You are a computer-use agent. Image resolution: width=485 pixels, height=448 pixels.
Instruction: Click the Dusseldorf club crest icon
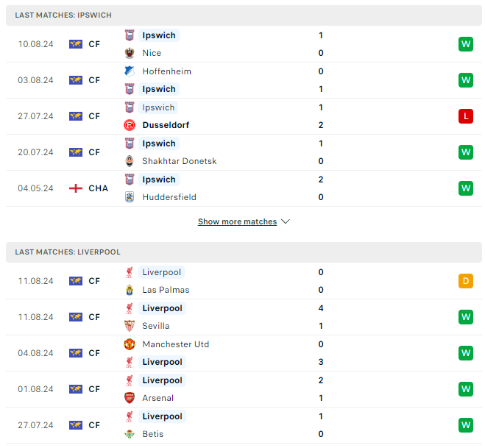[x=130, y=125]
